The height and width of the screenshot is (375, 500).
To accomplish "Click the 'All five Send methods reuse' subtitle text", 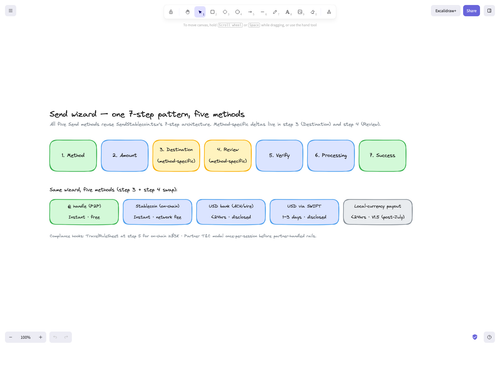I will click(x=215, y=124).
